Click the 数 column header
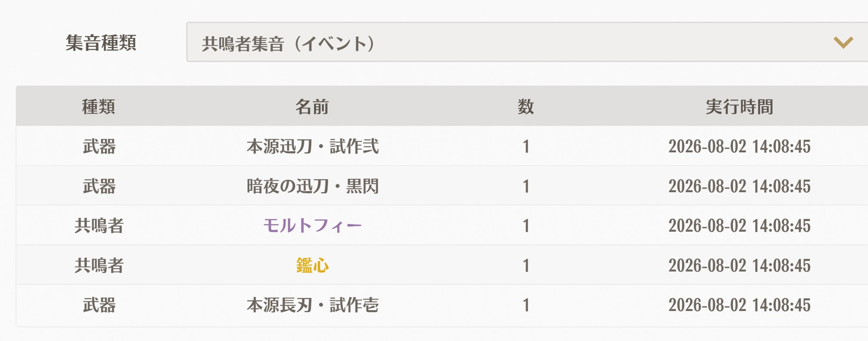 (x=526, y=106)
